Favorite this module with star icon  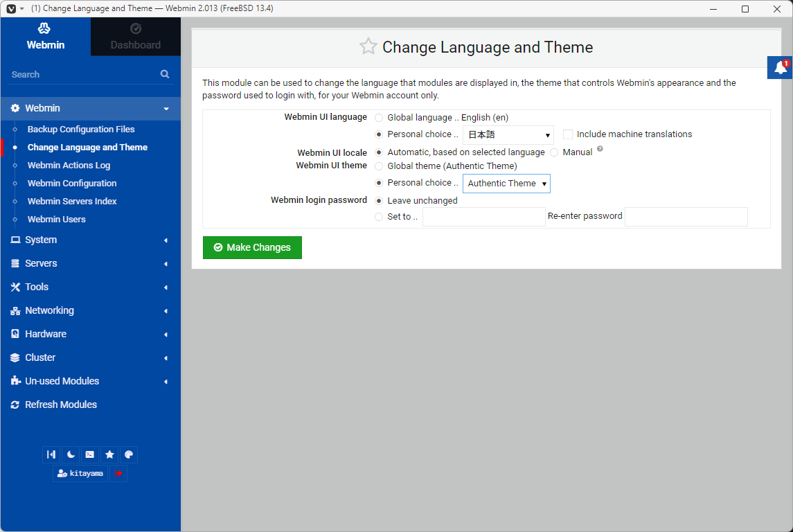pyautogui.click(x=368, y=46)
